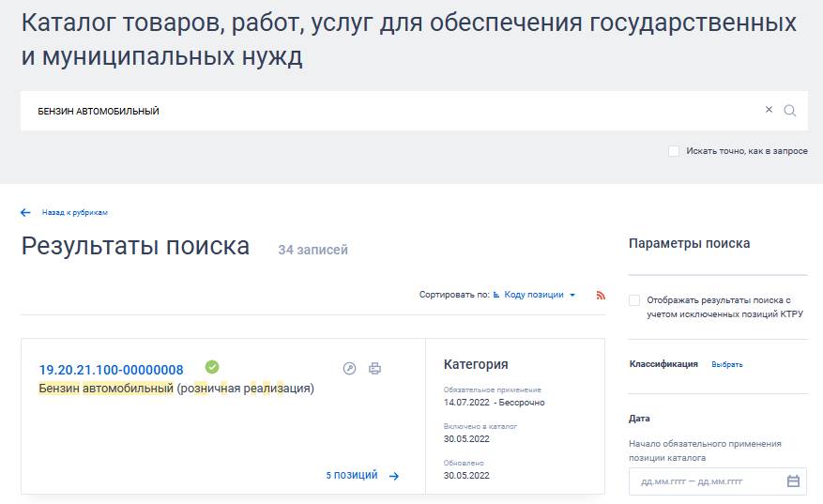
Task: Click the 30.05.2022 date under Включено в каталог
Action: tap(466, 439)
